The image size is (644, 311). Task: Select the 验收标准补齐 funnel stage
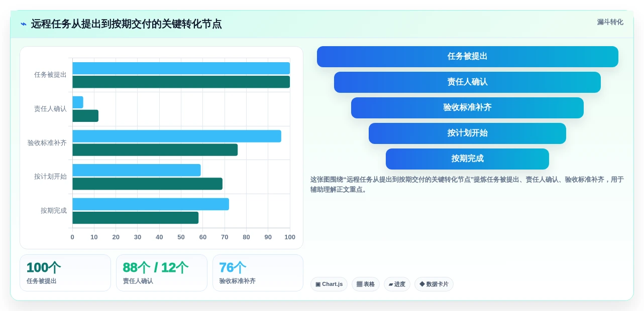[467, 108]
